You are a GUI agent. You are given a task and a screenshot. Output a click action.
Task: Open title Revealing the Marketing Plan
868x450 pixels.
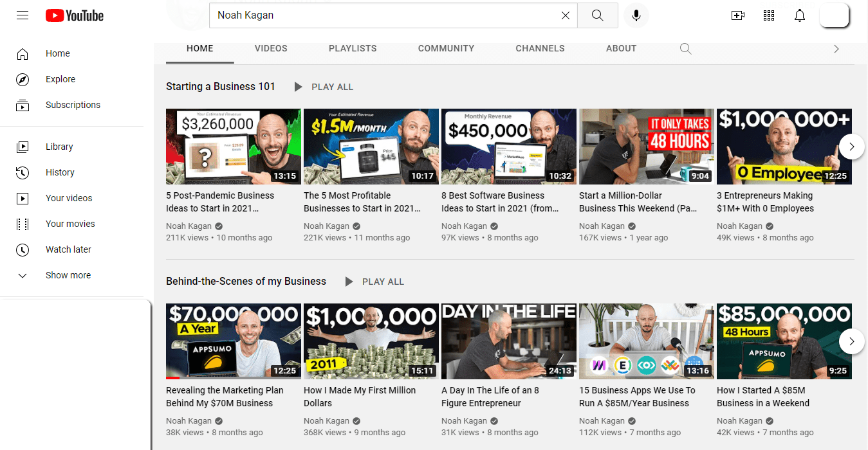225,397
